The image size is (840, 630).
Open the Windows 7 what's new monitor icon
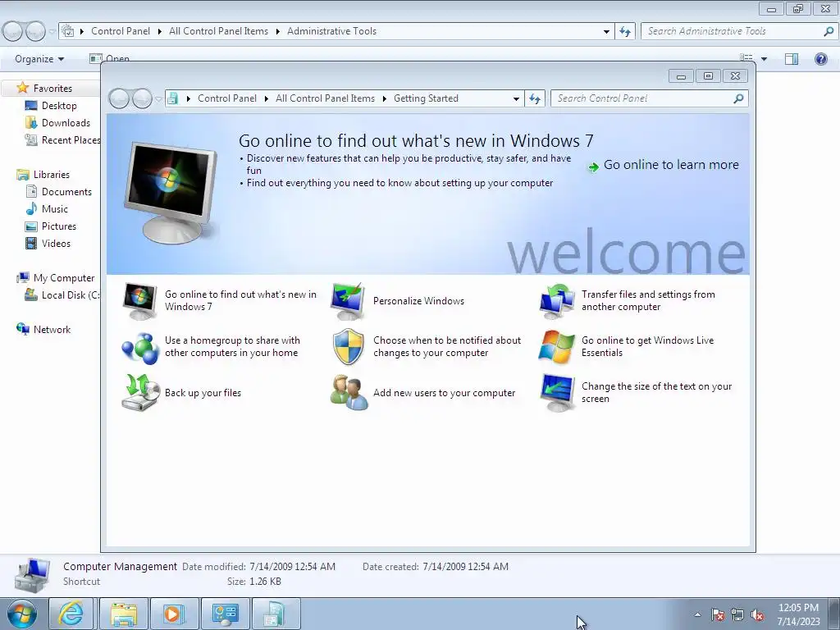(139, 301)
